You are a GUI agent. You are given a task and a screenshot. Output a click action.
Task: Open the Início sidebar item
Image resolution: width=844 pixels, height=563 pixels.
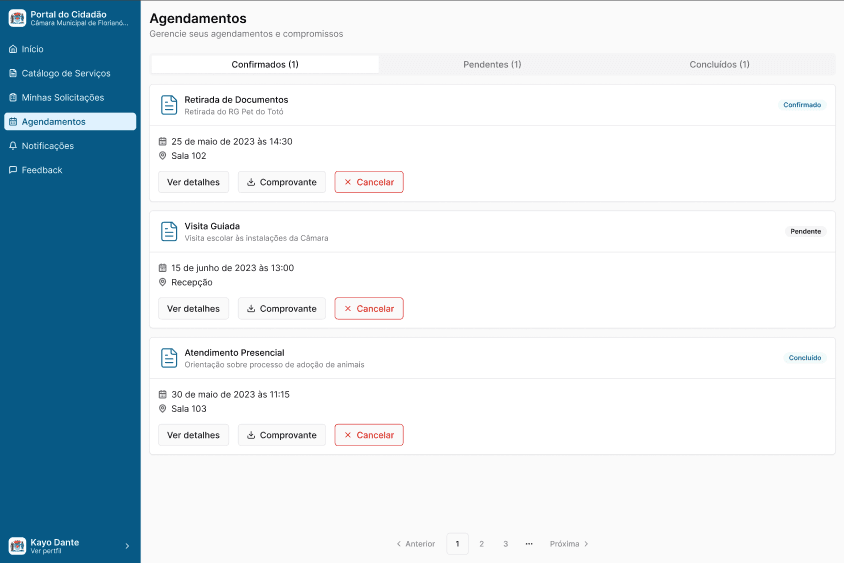click(x=70, y=49)
